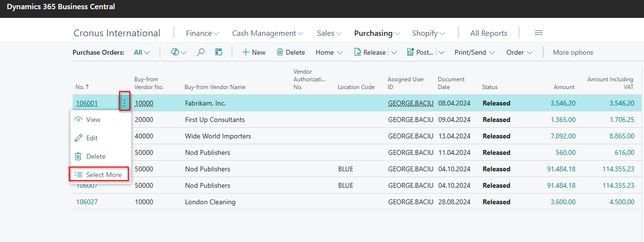This screenshot has height=242, width=644.
Task: Open purchase order 106027
Action: (87, 202)
